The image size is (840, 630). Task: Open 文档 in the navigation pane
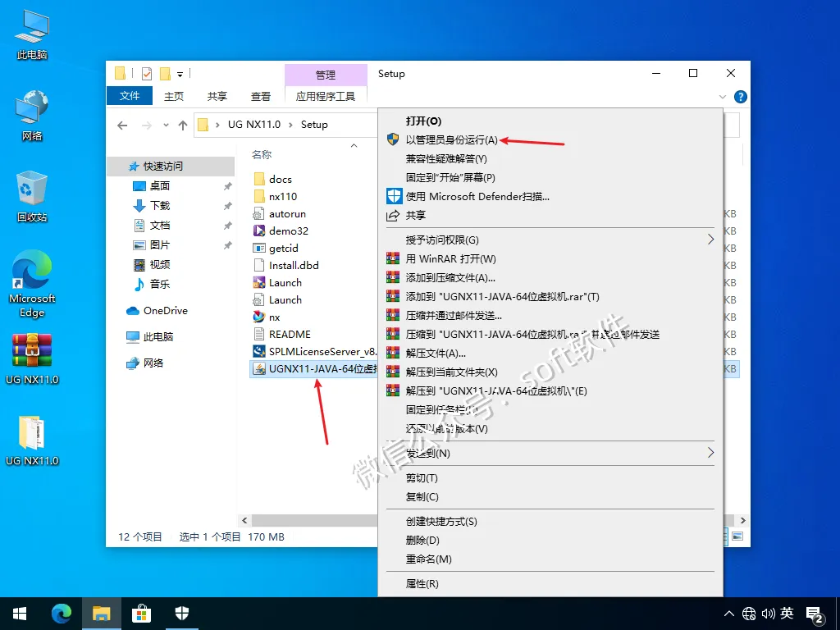click(160, 225)
